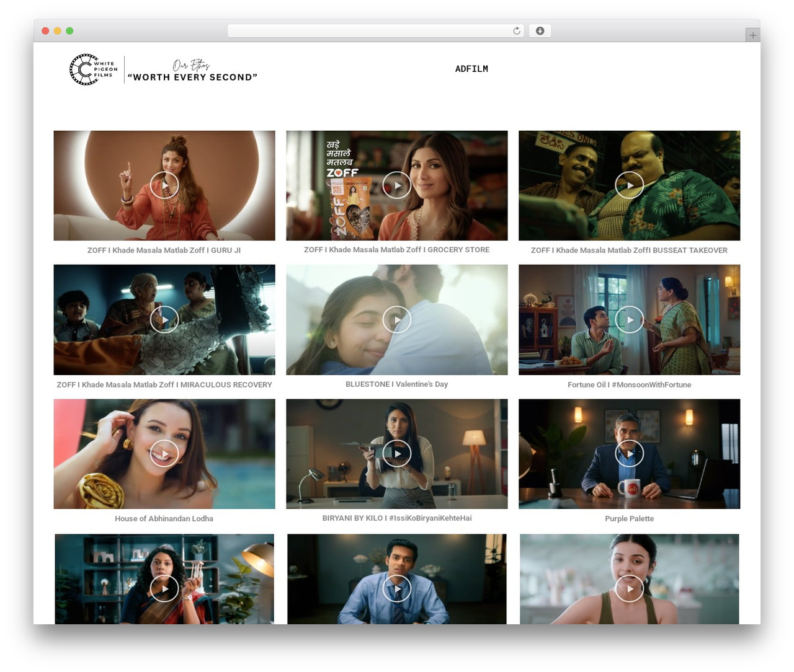Focus the browser address bar
The image size is (794, 672).
pos(376,31)
